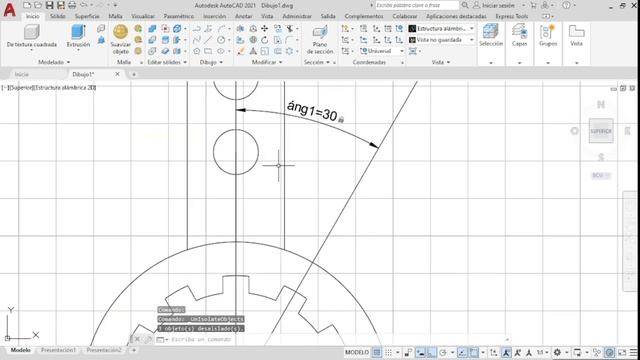The width and height of the screenshot is (640, 360).
Task: Expand the Dibujo panel arrow
Action: pos(221,62)
